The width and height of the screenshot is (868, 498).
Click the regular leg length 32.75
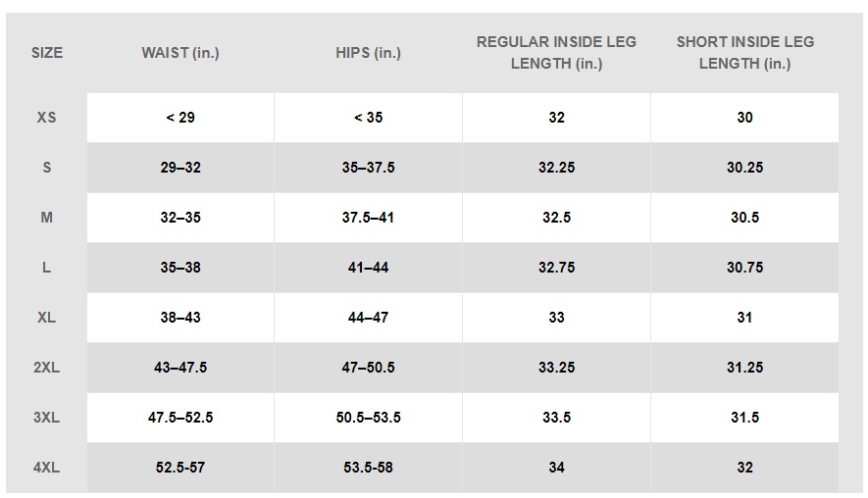coord(556,268)
